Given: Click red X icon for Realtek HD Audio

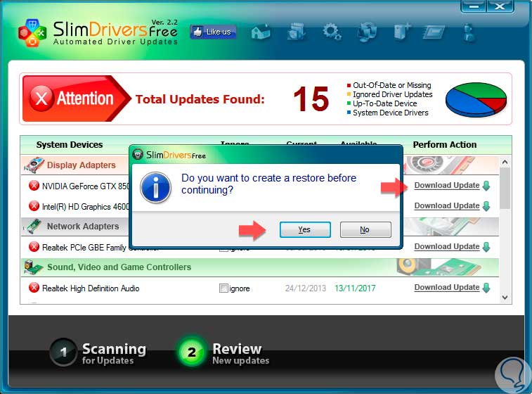Looking at the screenshot, I should [34, 288].
